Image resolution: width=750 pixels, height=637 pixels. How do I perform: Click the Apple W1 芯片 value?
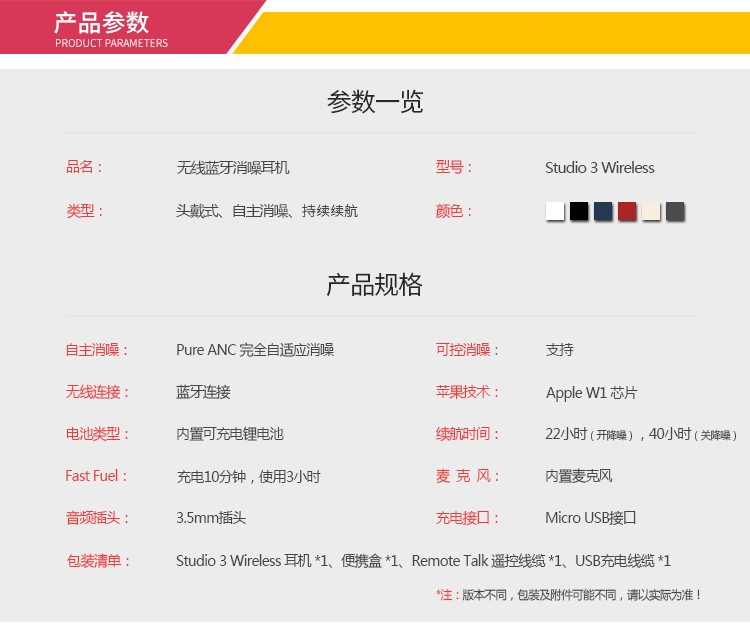(592, 393)
